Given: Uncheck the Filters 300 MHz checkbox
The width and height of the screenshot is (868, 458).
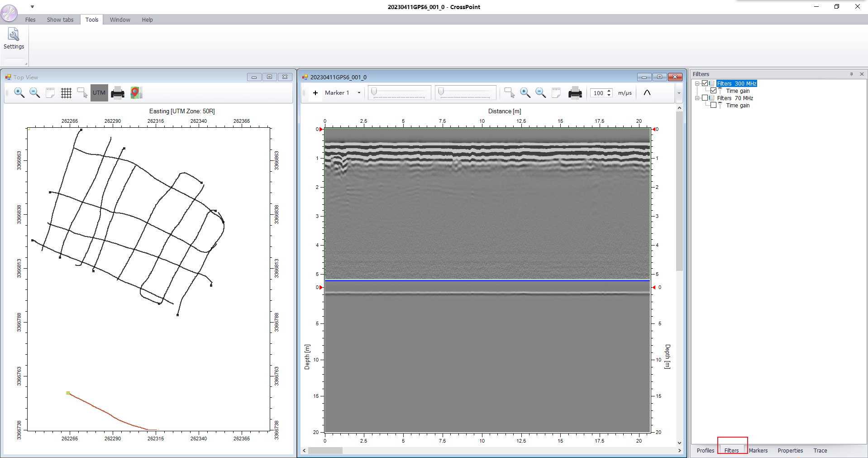Looking at the screenshot, I should pos(705,83).
